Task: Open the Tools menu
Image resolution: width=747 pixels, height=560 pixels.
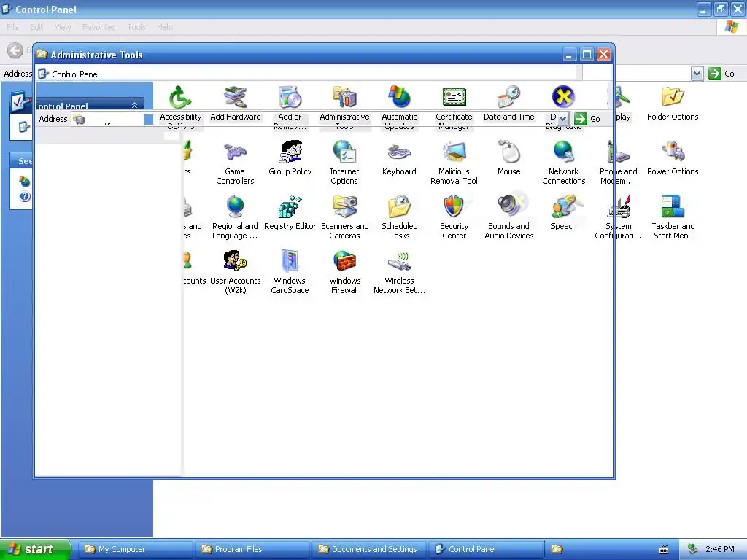Action: point(136,27)
